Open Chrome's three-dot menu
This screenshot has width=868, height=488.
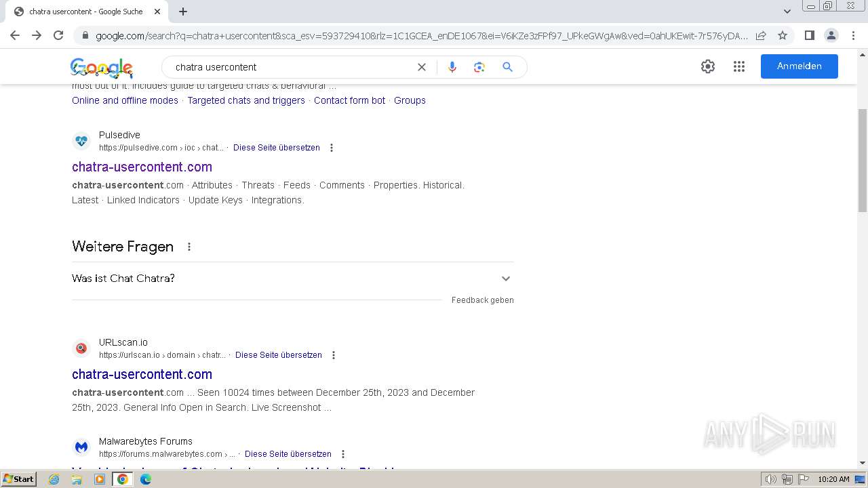pos(853,35)
